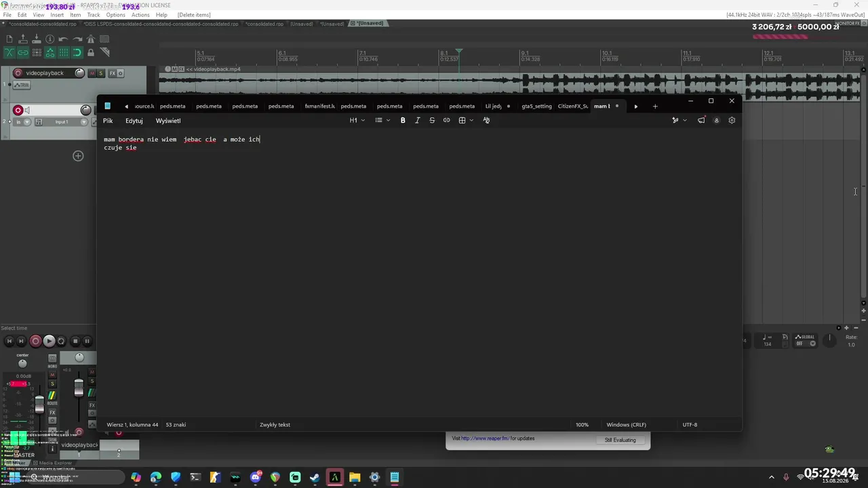Expand table insert dropdown in Notepad
The image size is (868, 488).
tap(466, 120)
